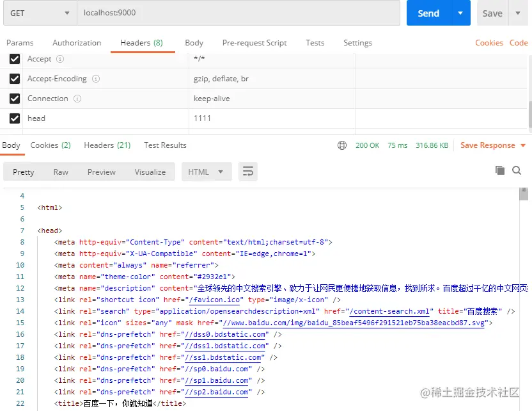Click the head header value 1111
Image resolution: width=532 pixels, height=411 pixels.
[202, 118]
